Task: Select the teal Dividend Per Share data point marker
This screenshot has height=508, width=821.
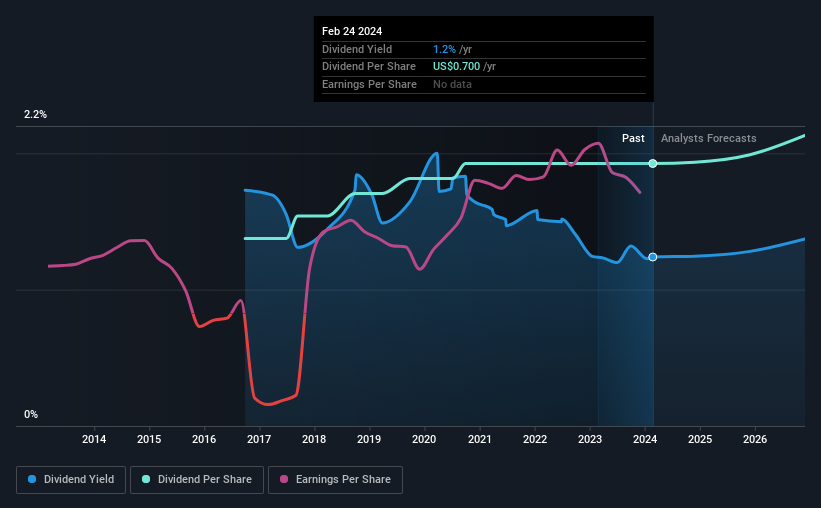Action: pyautogui.click(x=652, y=163)
